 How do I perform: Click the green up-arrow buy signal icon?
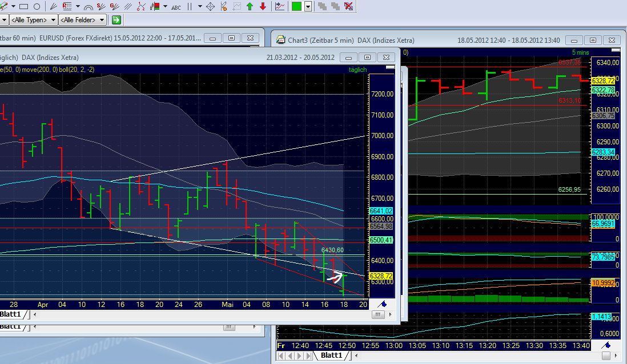tap(250, 6)
